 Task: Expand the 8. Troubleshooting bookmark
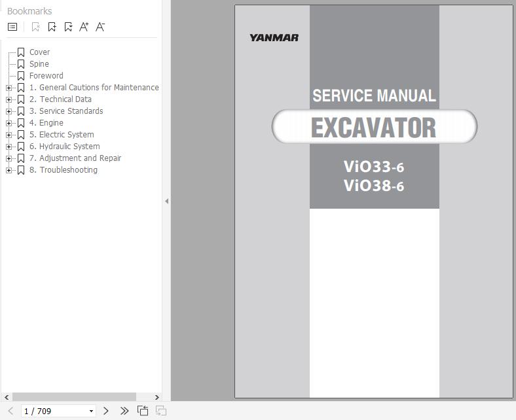click(9, 170)
